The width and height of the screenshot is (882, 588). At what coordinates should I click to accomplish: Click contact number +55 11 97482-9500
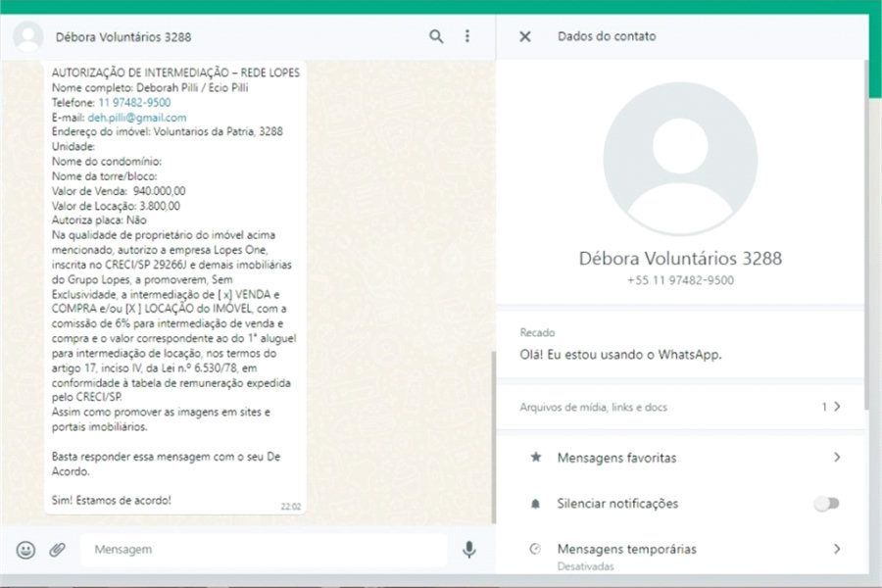click(x=680, y=280)
